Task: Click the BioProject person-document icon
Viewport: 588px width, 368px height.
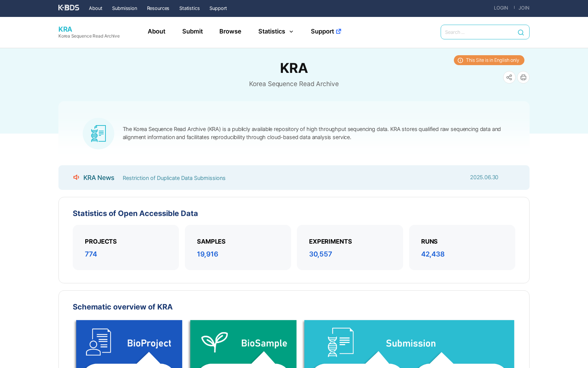Action: pyautogui.click(x=98, y=342)
